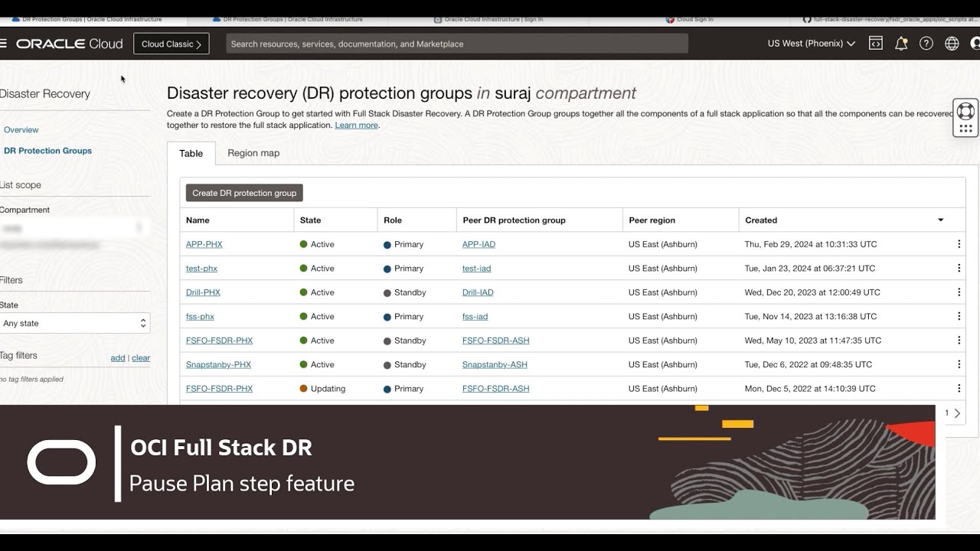The width and height of the screenshot is (980, 551).
Task: Open the actions menu for Drill-PHX row
Action: (959, 292)
